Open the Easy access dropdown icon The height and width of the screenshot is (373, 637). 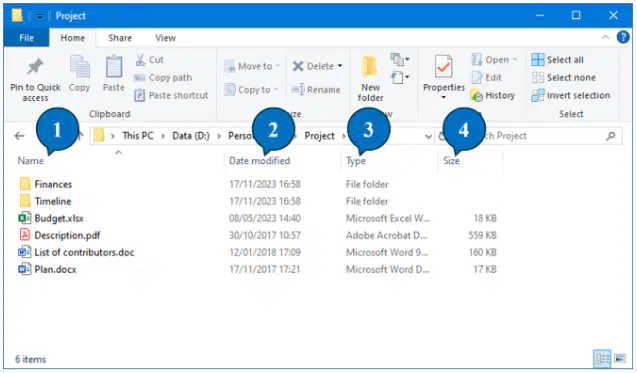pos(400,77)
